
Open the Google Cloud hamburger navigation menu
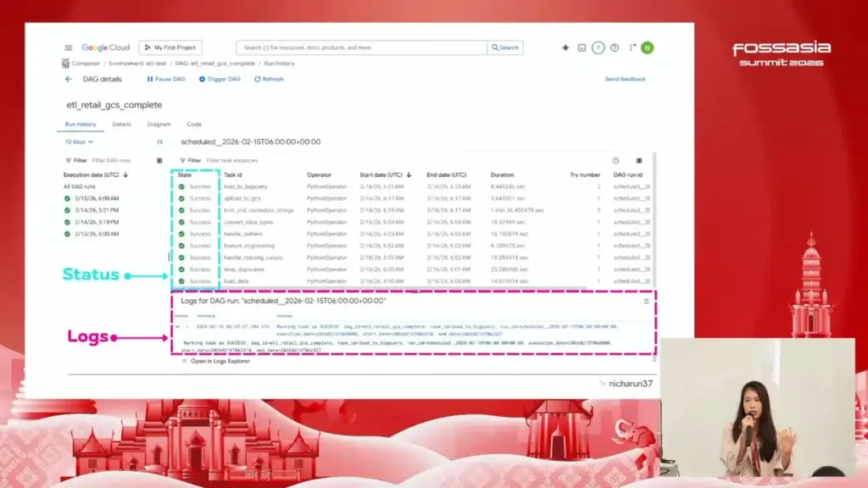point(69,47)
